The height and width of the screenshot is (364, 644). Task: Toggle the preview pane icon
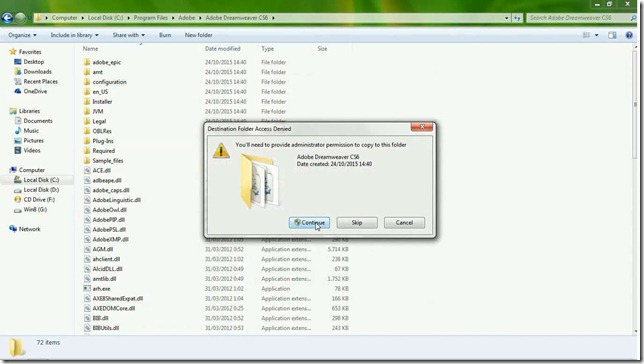[612, 35]
